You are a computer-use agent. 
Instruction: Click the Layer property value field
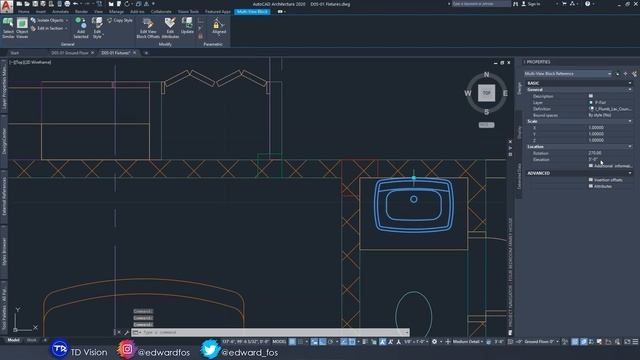click(x=610, y=102)
